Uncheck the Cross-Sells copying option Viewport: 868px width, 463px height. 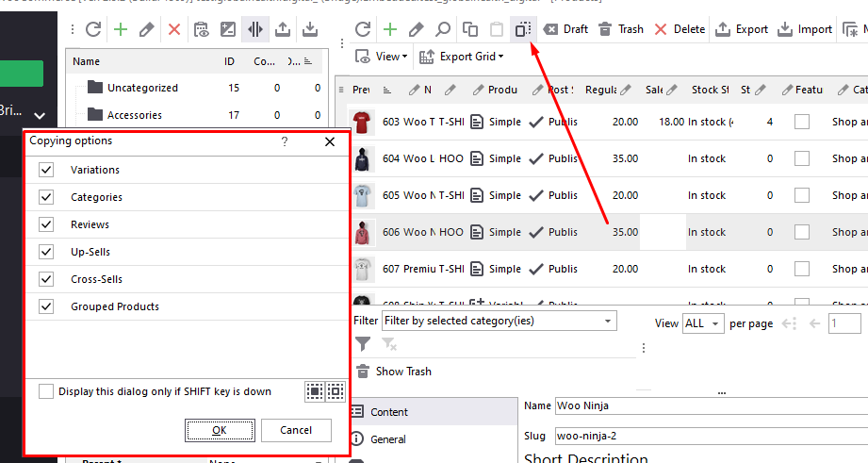46,279
